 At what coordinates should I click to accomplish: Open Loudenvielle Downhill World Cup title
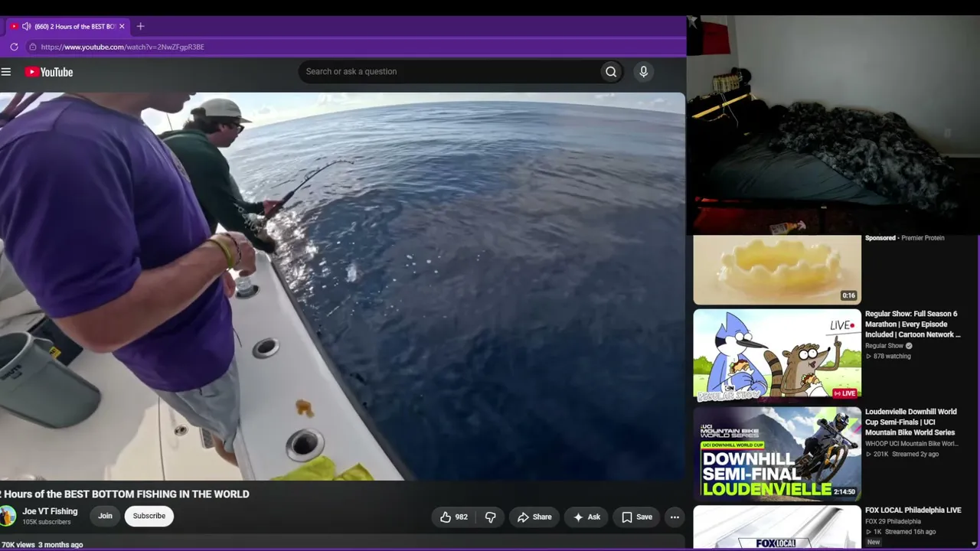pyautogui.click(x=911, y=422)
